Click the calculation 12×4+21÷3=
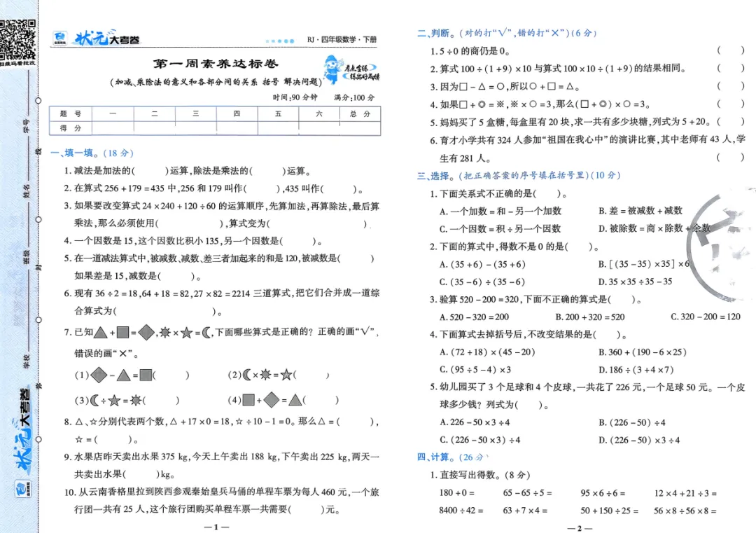 (685, 493)
